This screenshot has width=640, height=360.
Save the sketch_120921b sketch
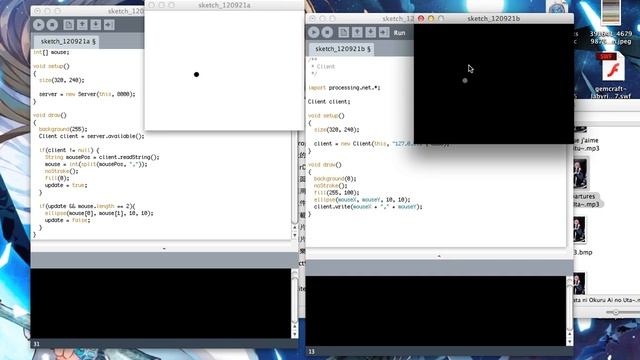371,32
